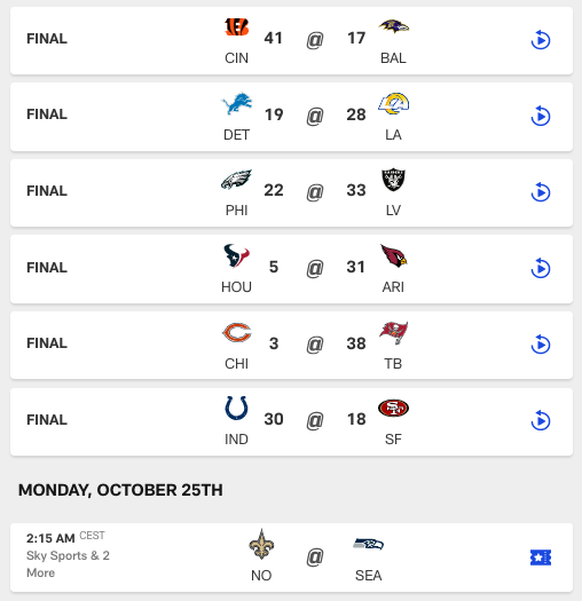This screenshot has width=582, height=601.
Task: Open the replay for the DET at LA game
Action: tap(541, 116)
